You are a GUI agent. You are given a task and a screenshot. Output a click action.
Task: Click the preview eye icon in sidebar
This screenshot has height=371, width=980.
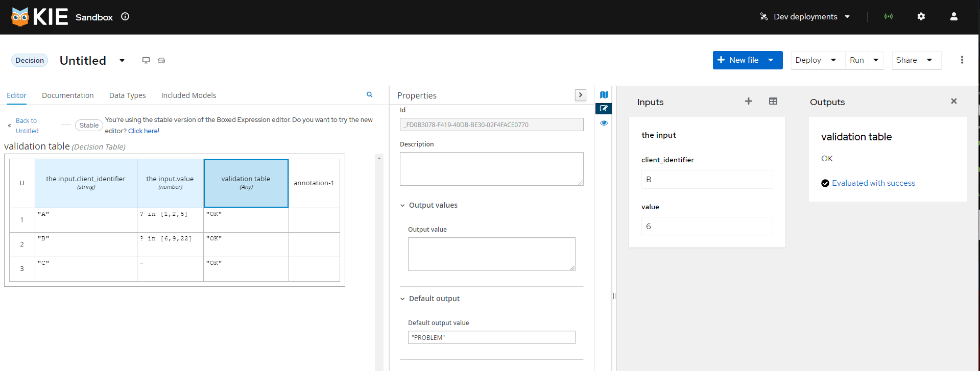coord(604,123)
